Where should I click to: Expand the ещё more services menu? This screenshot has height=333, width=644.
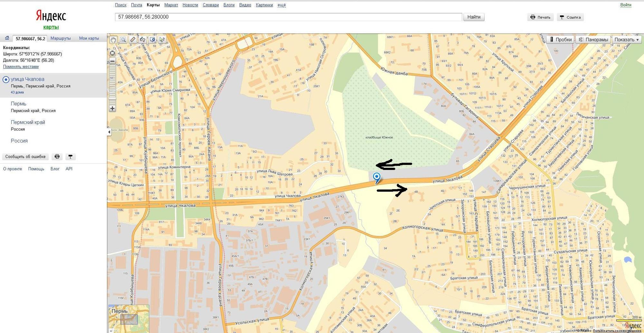tap(281, 5)
